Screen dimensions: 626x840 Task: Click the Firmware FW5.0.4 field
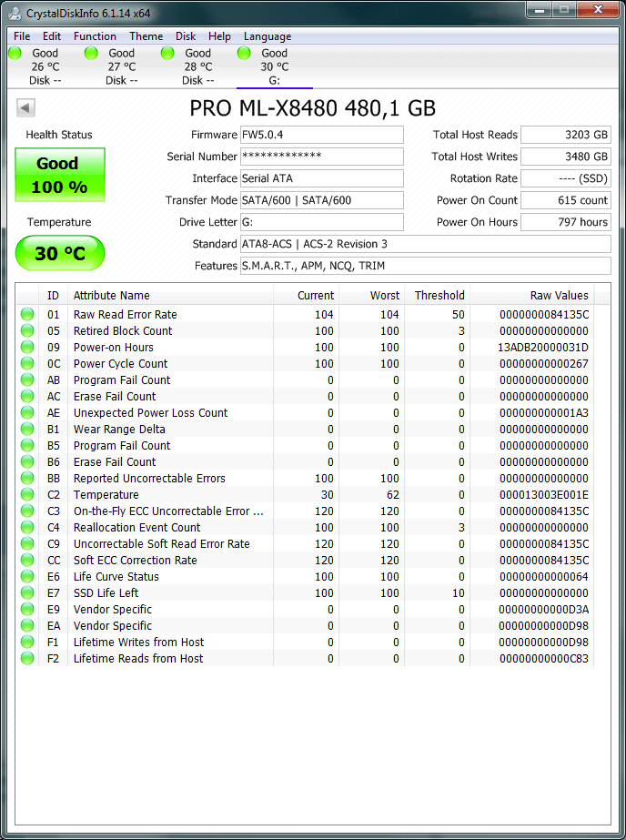tap(322, 135)
